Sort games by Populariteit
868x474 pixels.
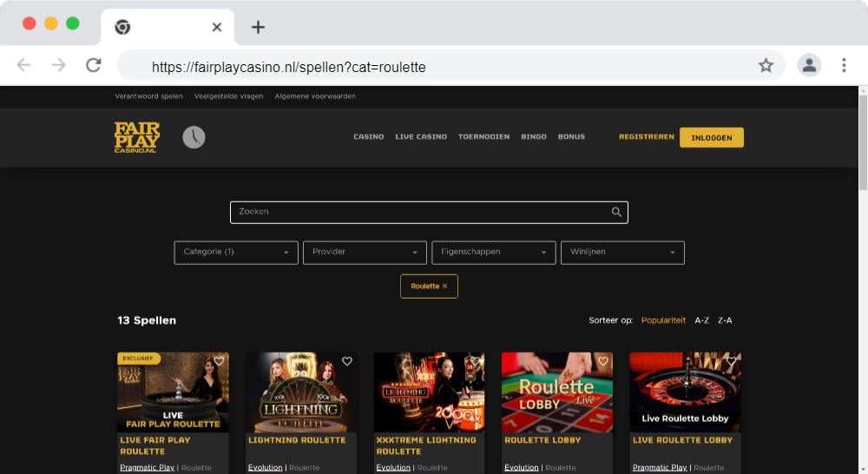coord(663,320)
